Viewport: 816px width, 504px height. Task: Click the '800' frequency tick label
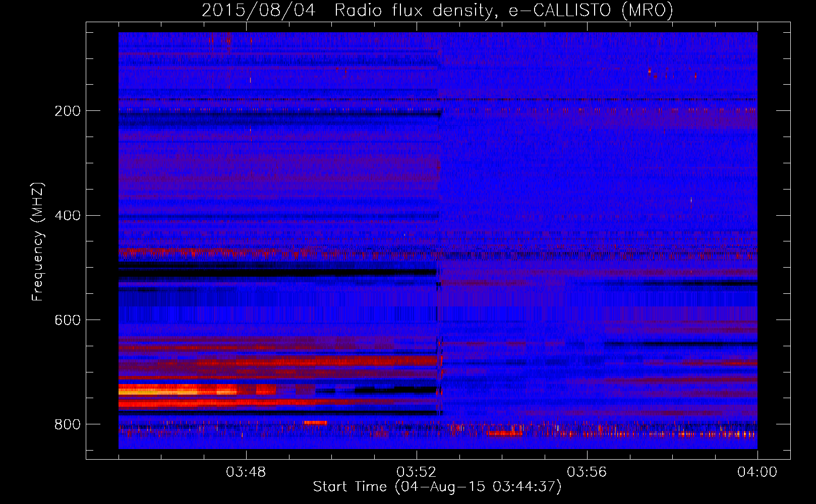tap(68, 425)
